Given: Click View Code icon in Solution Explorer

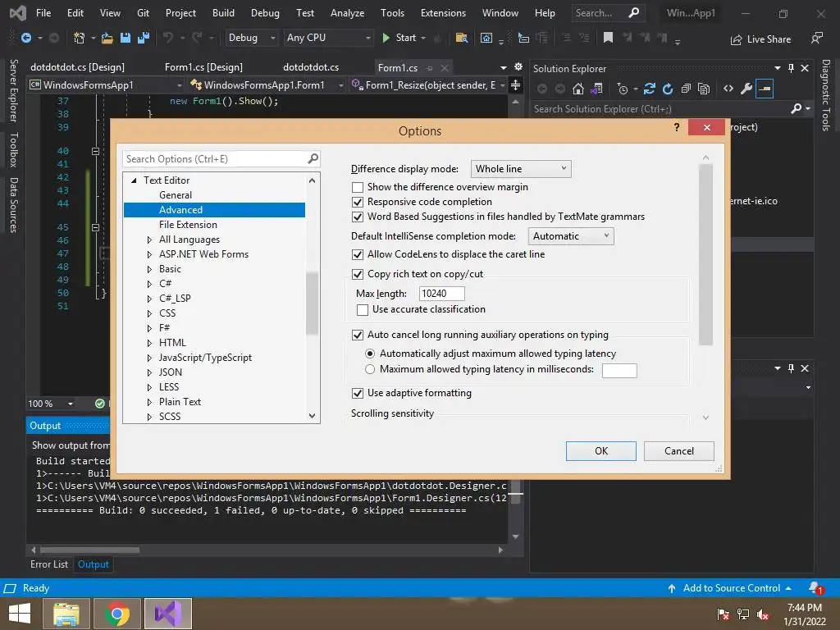Looking at the screenshot, I should click(x=728, y=89).
